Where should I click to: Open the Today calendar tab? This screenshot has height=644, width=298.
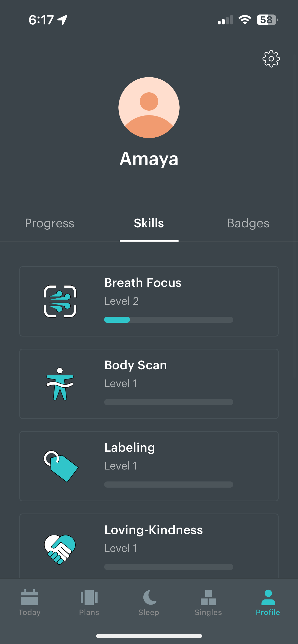click(30, 603)
